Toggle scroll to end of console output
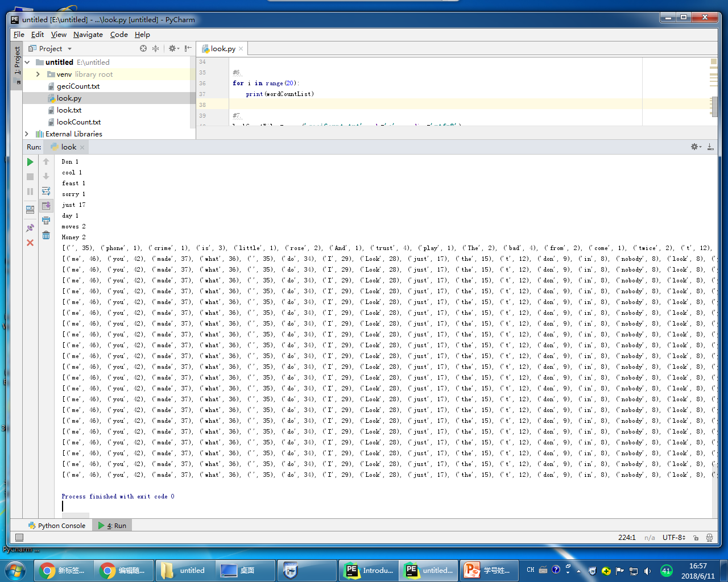728x582 pixels. coord(46,206)
